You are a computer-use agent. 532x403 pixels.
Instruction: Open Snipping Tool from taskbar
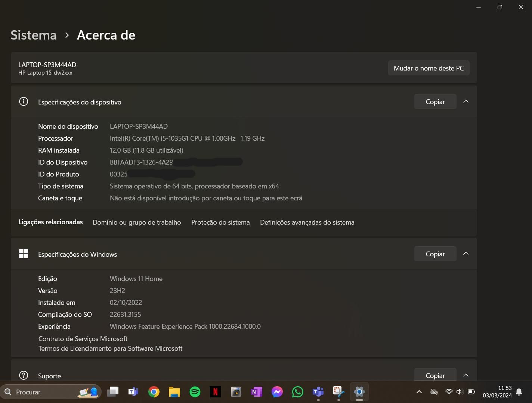pos(339,392)
